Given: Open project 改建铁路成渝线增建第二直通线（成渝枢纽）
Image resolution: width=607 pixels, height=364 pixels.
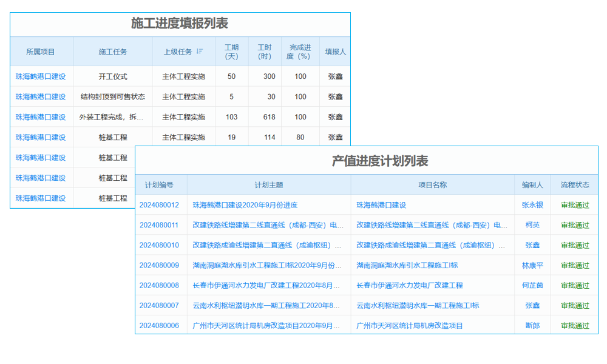Looking at the screenshot, I should coord(425,245).
